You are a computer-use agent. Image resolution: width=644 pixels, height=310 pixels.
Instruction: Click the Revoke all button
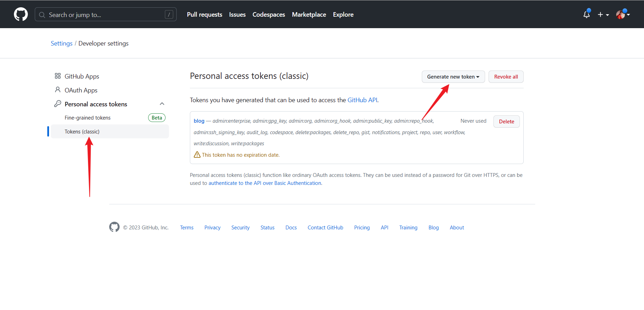pyautogui.click(x=506, y=77)
